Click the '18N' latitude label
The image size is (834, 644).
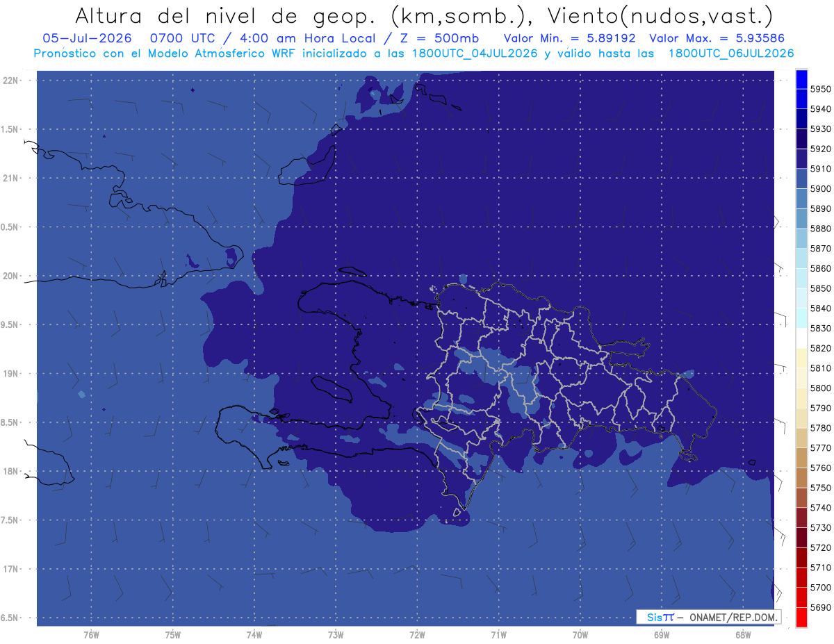pos(10,471)
